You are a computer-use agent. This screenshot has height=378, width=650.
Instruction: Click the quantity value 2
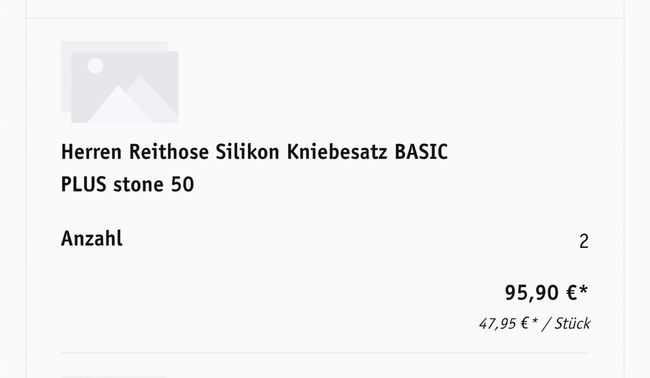coord(584,242)
